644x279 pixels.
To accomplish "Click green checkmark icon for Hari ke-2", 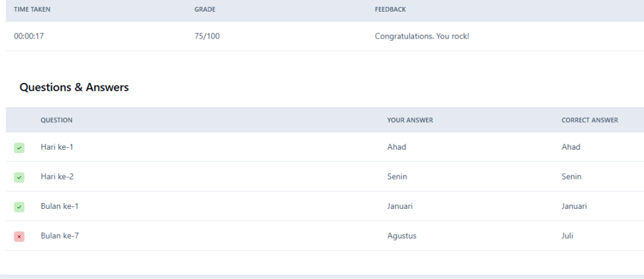I will pos(19,177).
